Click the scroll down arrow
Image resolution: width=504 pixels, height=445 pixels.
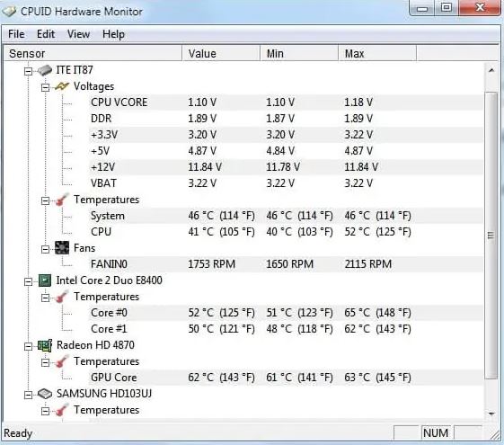(491, 414)
